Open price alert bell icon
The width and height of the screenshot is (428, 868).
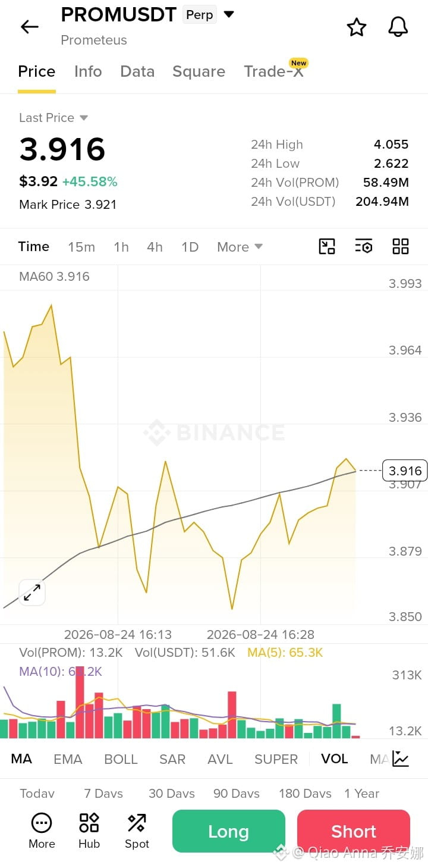[398, 27]
